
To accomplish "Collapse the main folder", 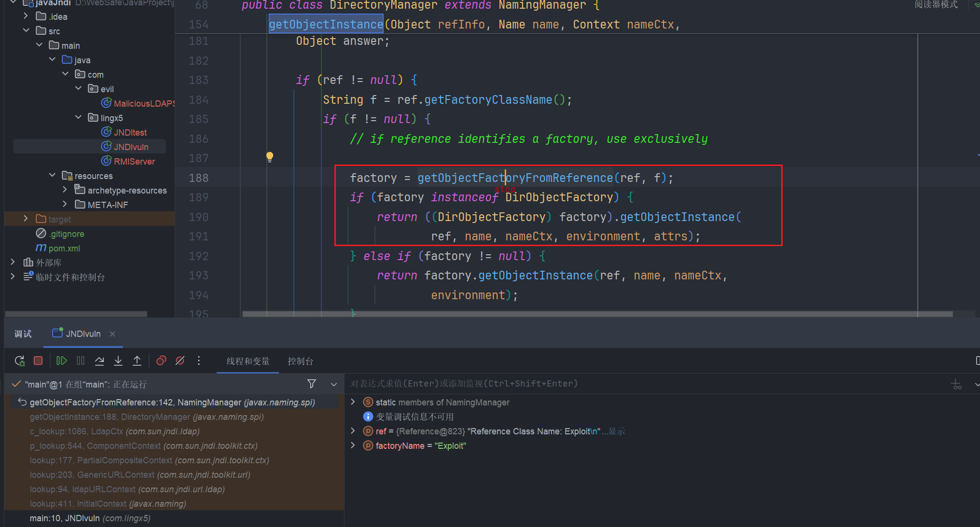I will click(x=39, y=45).
